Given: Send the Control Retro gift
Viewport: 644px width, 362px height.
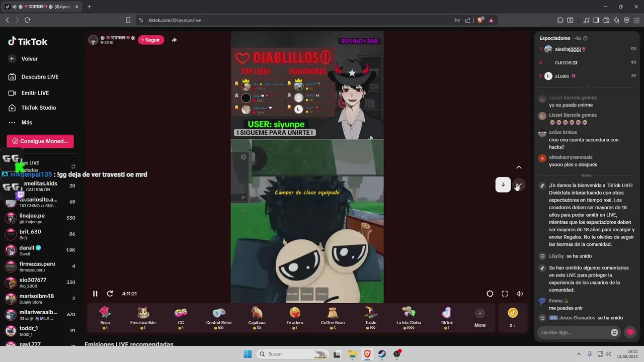Looking at the screenshot, I should click(219, 318).
